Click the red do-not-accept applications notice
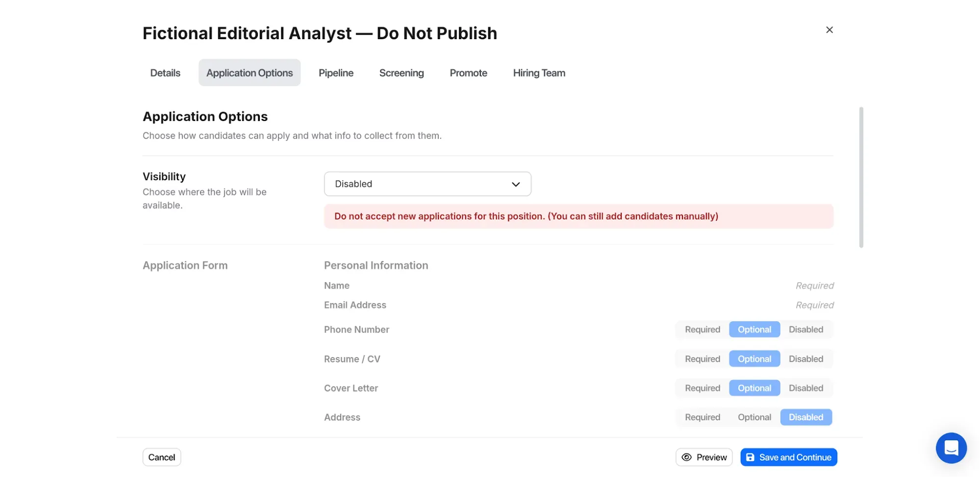 578,216
